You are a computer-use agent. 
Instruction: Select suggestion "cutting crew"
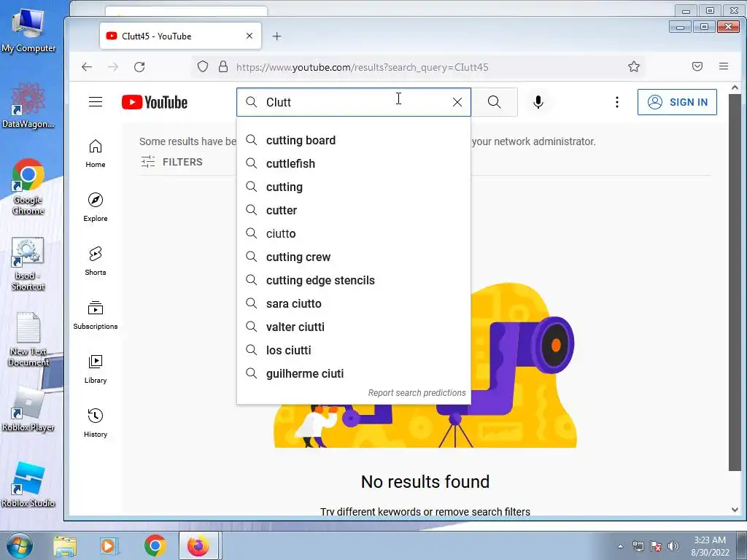click(354, 257)
